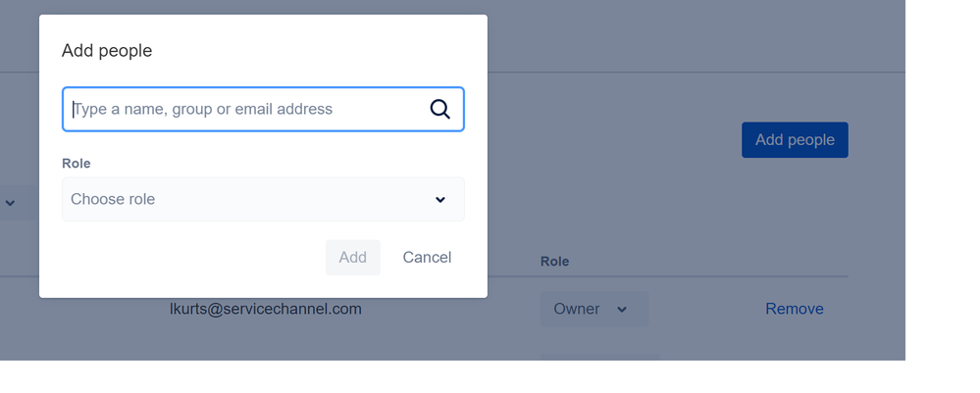Click the blue Add people button

[795, 140]
